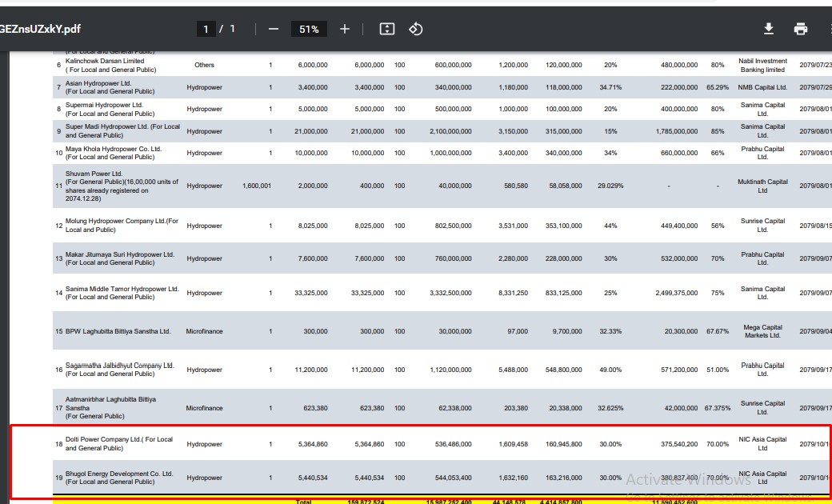Click Muktinath Capital Ltd issue manager cell
Viewport: 832px width, 504px height.
tap(762, 186)
